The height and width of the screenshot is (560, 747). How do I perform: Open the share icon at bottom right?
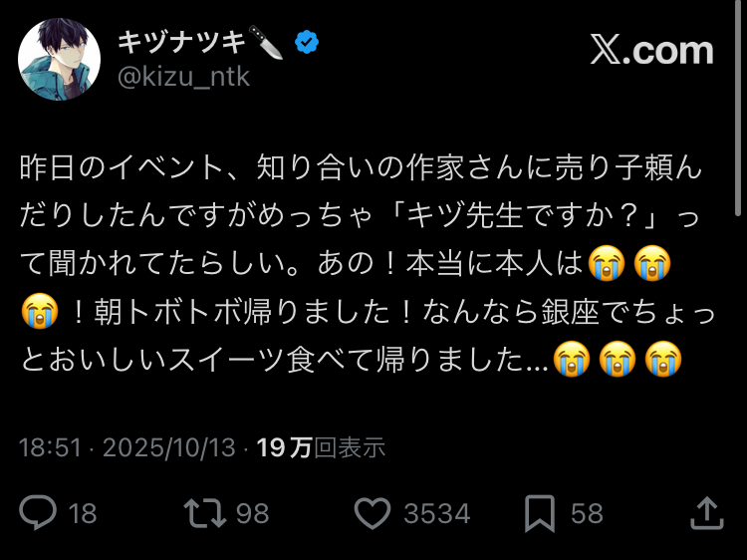coord(706,512)
